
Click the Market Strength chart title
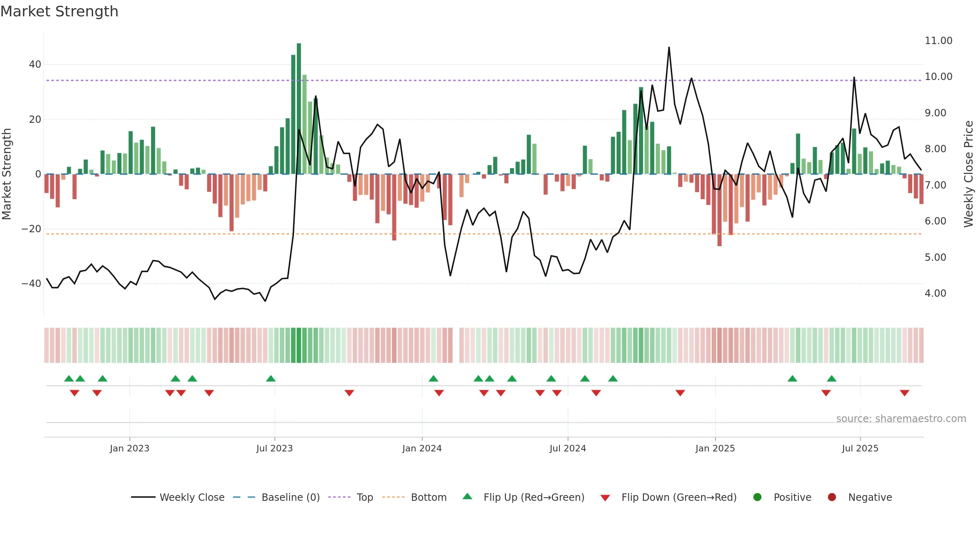(x=59, y=11)
